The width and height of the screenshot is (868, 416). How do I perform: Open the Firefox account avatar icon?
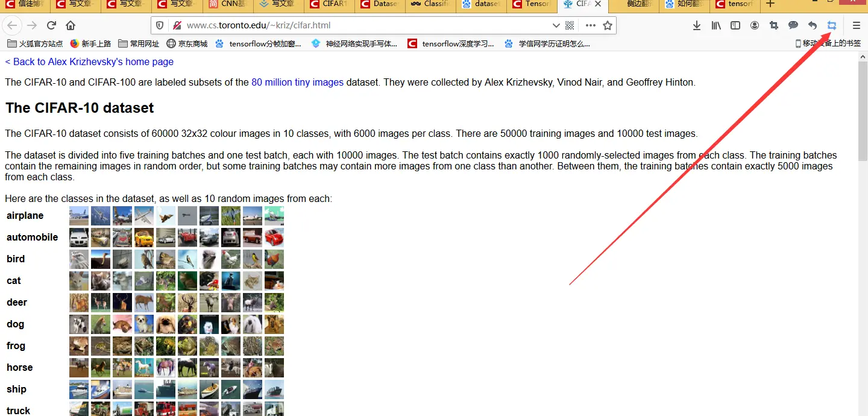755,25
